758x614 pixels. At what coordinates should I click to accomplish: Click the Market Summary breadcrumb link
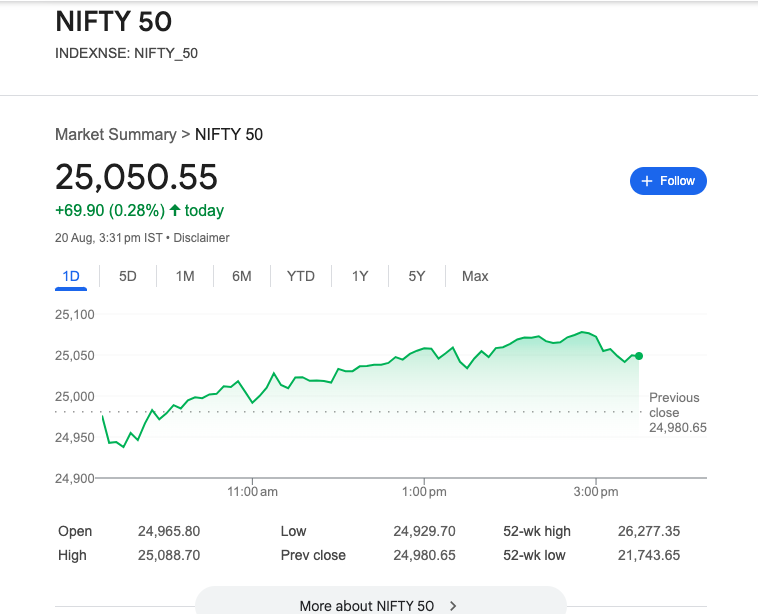tap(115, 134)
